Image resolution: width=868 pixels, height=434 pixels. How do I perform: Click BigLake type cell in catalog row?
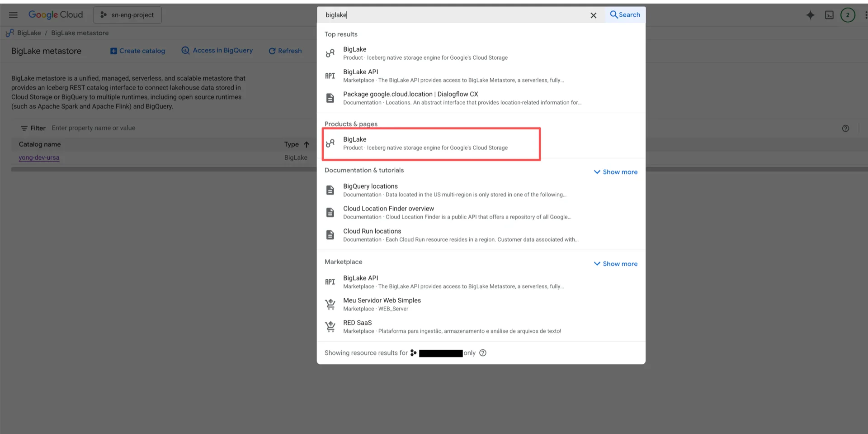pyautogui.click(x=296, y=157)
